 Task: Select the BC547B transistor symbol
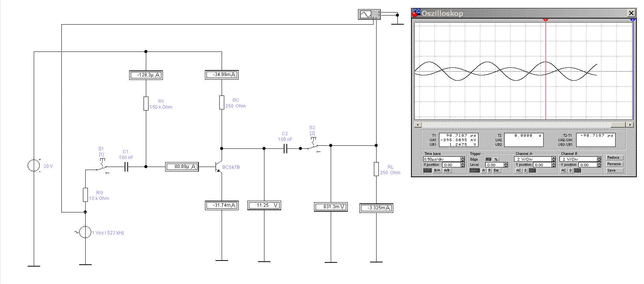click(x=218, y=167)
